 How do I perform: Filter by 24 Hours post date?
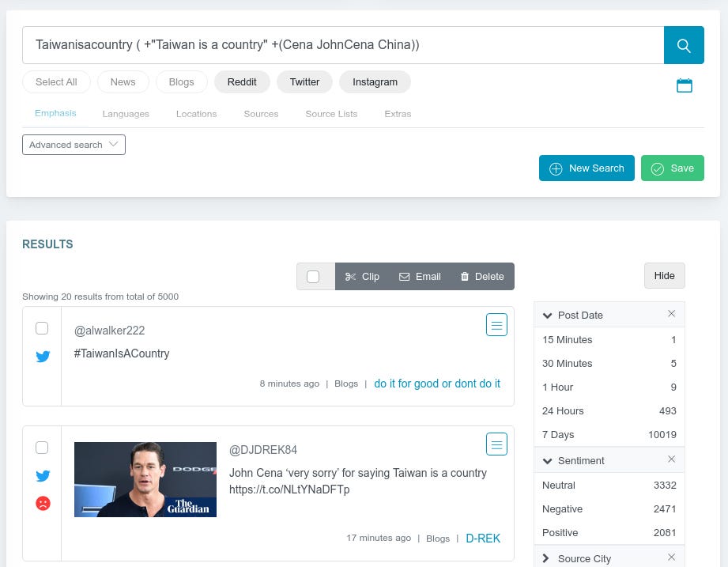click(609, 411)
